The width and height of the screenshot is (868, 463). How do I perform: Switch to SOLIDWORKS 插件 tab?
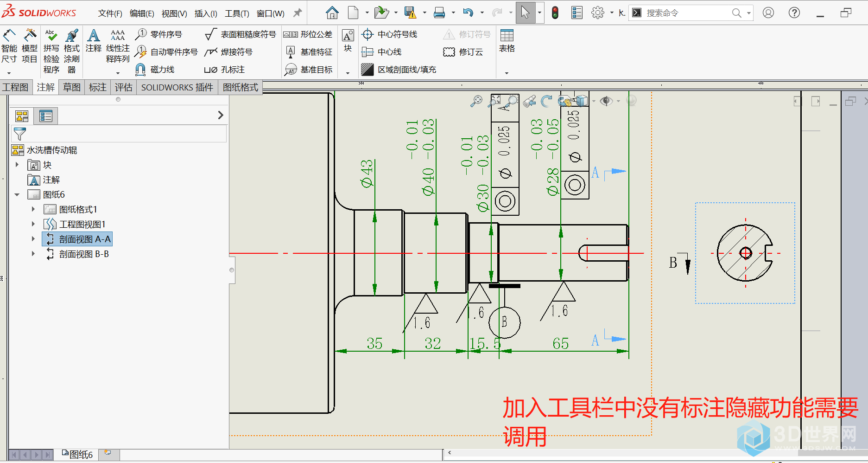177,87
